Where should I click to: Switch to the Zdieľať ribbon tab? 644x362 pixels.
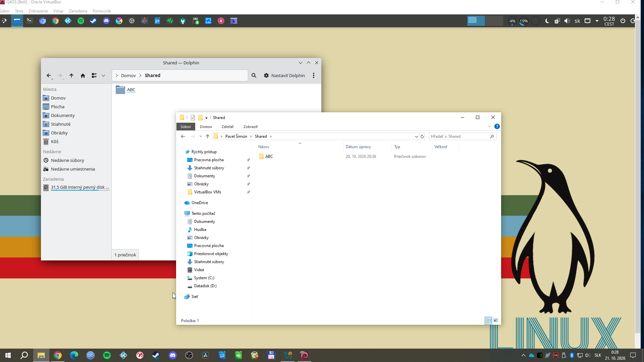click(x=227, y=127)
